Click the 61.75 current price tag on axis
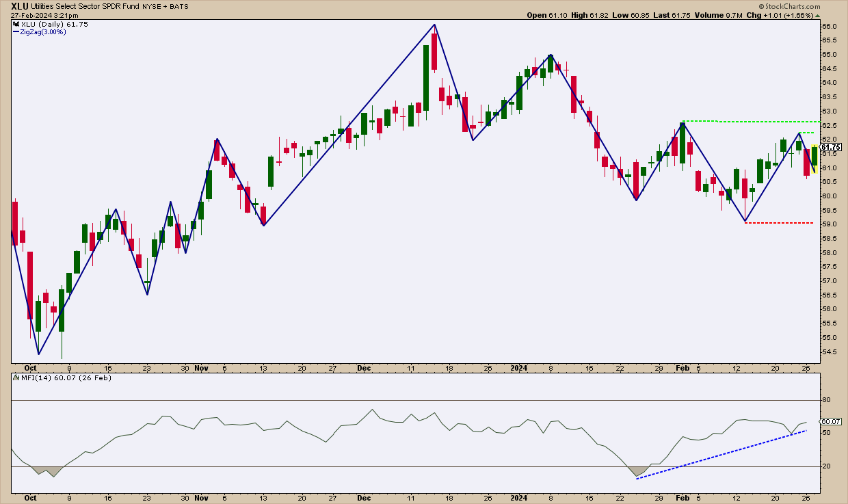This screenshot has height=504, width=848. [x=830, y=147]
